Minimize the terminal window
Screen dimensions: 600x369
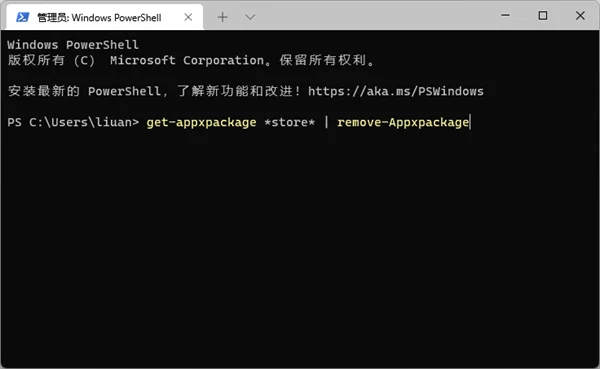click(505, 15)
